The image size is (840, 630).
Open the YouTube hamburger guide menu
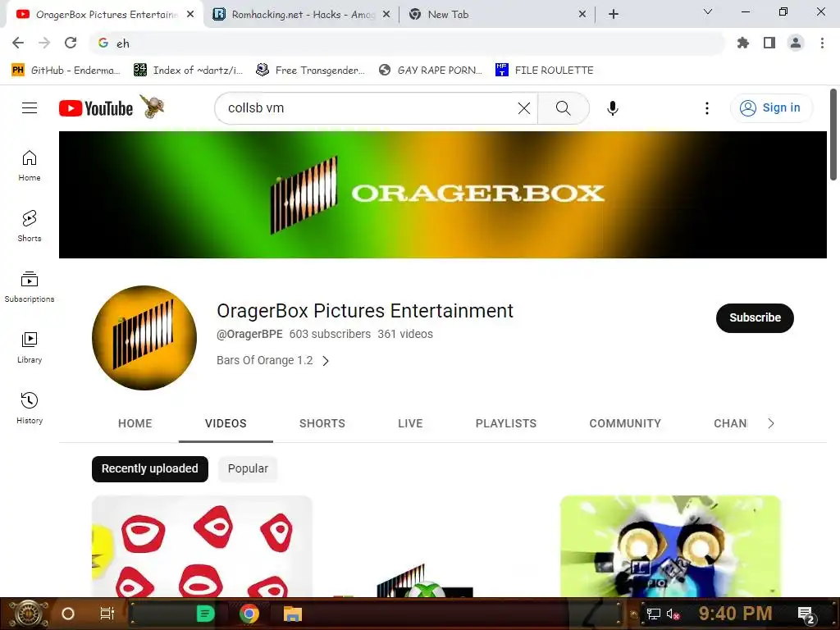[30, 108]
